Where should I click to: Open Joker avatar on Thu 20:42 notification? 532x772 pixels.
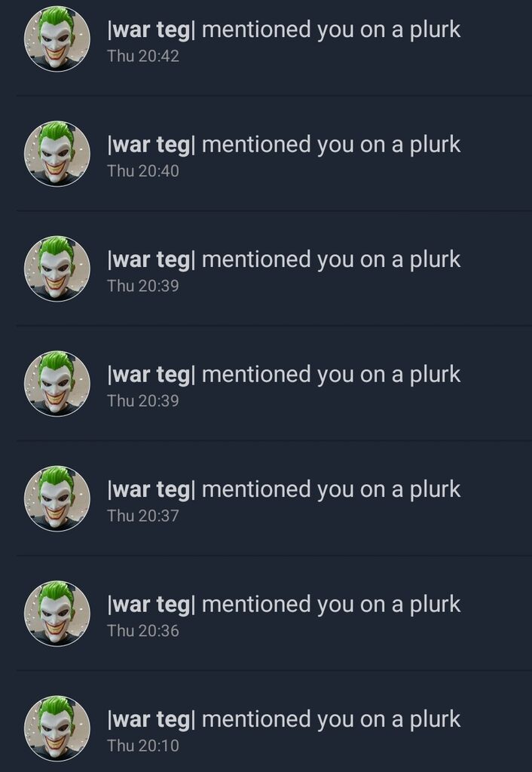click(x=57, y=39)
